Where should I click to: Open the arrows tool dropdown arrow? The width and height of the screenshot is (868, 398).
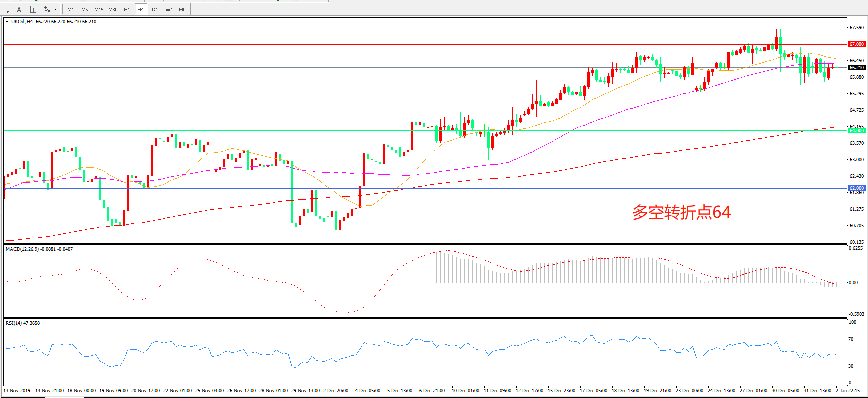[55, 9]
